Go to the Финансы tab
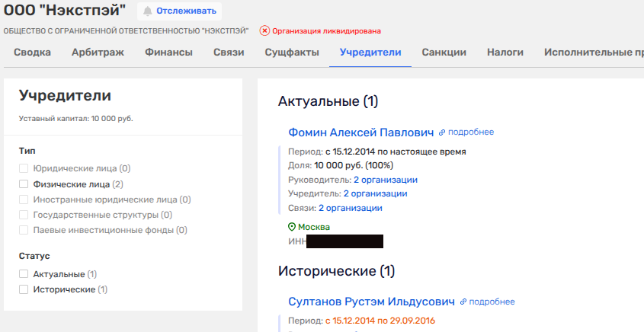Image resolution: width=644 pixels, height=332 pixels. click(x=170, y=53)
